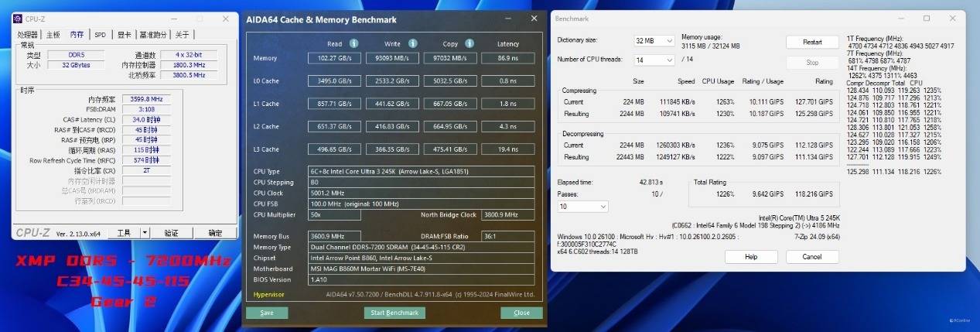Click the Memory Read value 102.27 GB/s
This screenshot has width=980, height=332.
[334, 58]
